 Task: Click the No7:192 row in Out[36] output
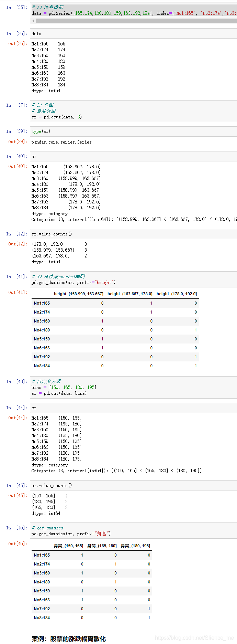click(x=48, y=79)
